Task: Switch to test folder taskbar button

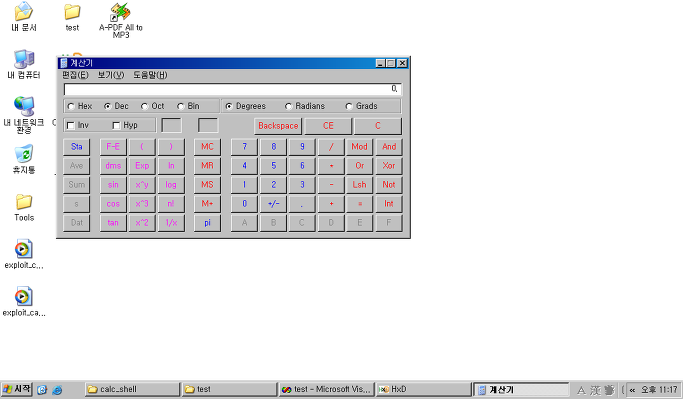Action: pos(230,389)
